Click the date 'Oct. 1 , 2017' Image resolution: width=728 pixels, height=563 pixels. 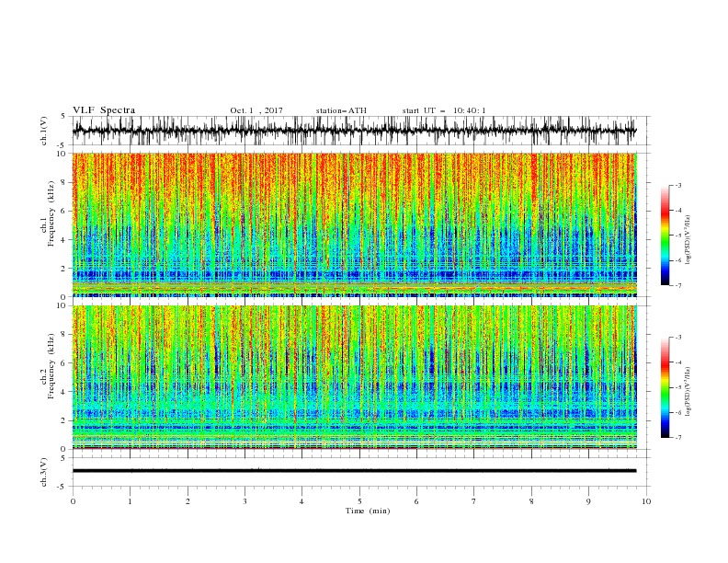click(x=256, y=110)
